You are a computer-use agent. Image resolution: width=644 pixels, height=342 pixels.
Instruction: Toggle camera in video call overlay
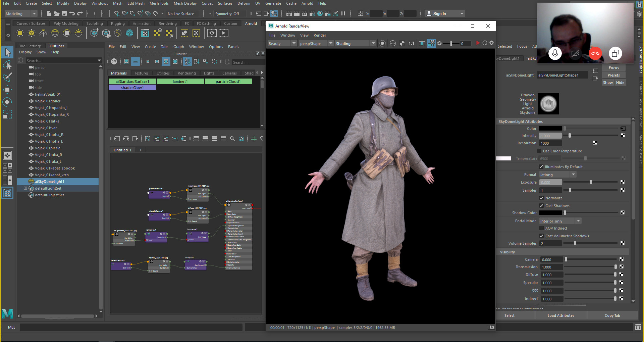pyautogui.click(x=575, y=53)
